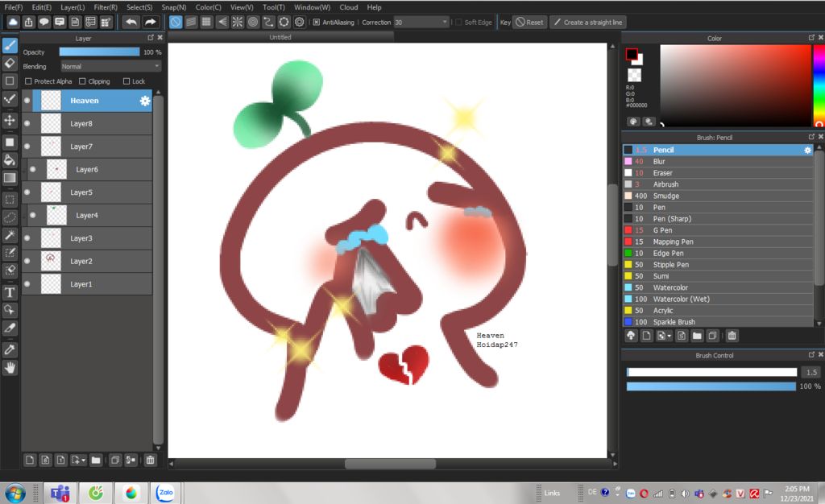Open Zalo from the taskbar

click(x=166, y=493)
